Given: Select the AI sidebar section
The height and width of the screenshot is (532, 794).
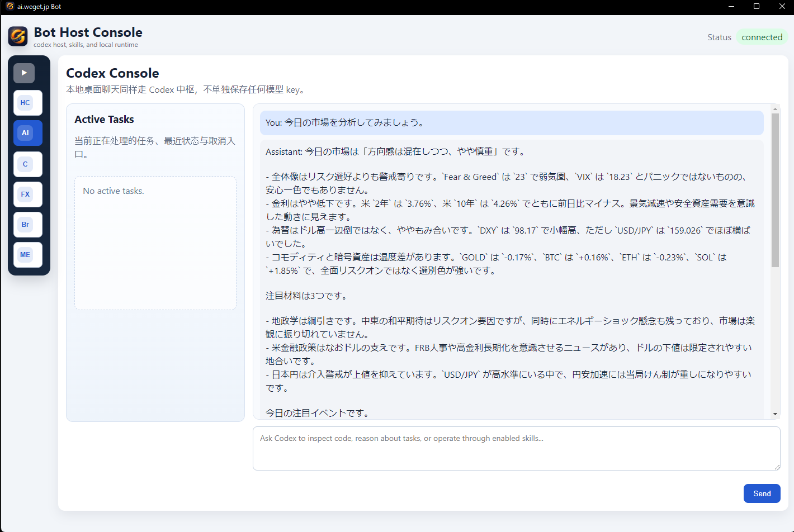Looking at the screenshot, I should (28, 133).
